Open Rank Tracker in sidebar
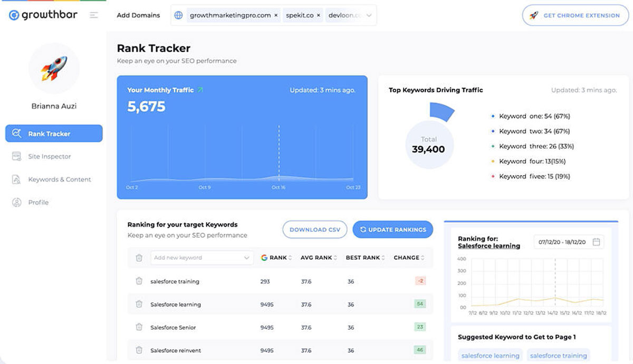 coord(54,133)
